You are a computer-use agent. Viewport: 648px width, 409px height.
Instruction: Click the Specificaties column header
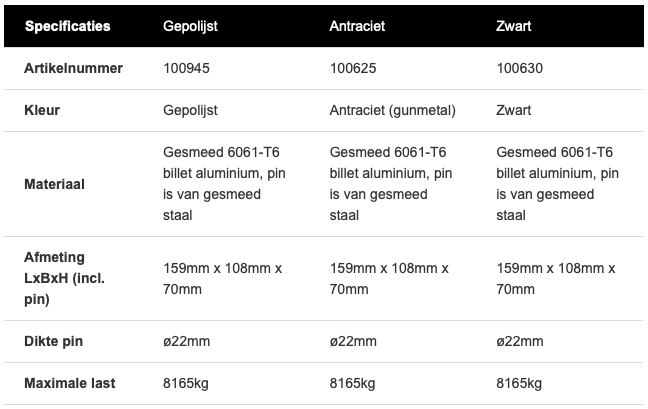(68, 26)
